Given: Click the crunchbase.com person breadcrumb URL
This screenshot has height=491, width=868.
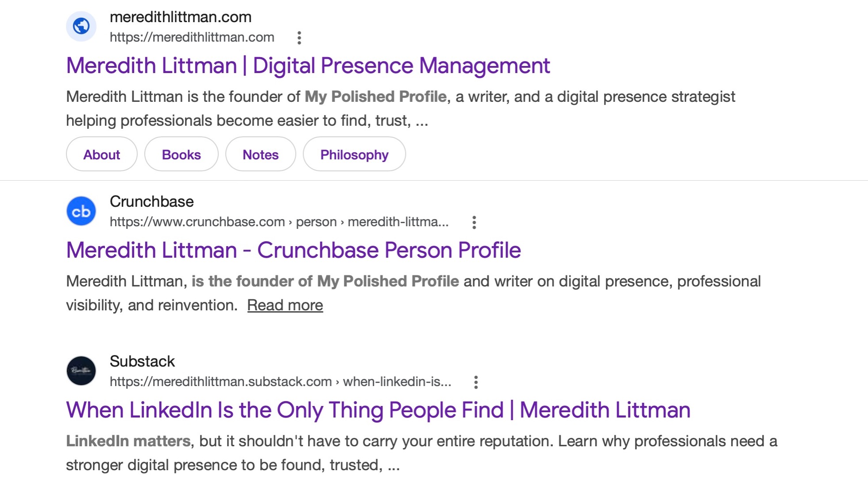Looking at the screenshot, I should coord(279,222).
